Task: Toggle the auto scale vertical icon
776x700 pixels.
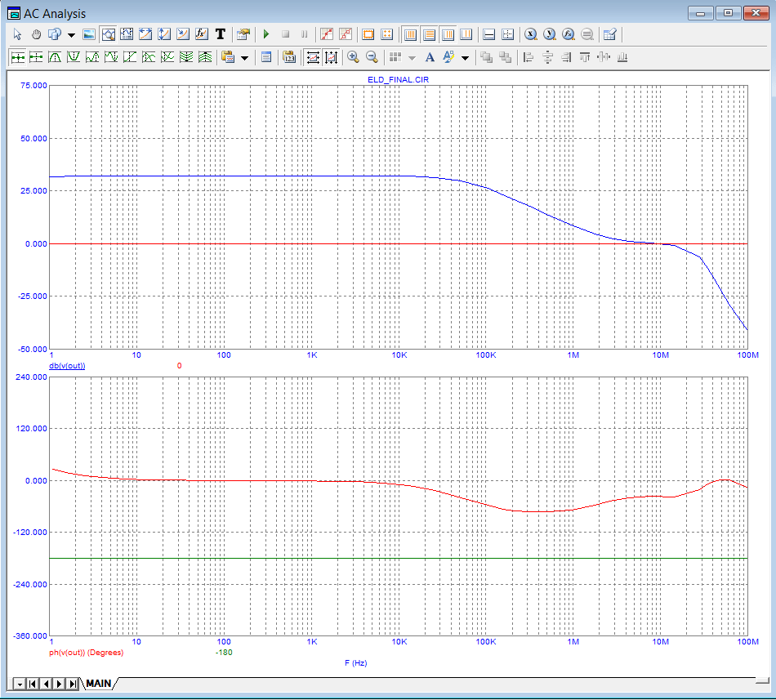Action: [331, 57]
